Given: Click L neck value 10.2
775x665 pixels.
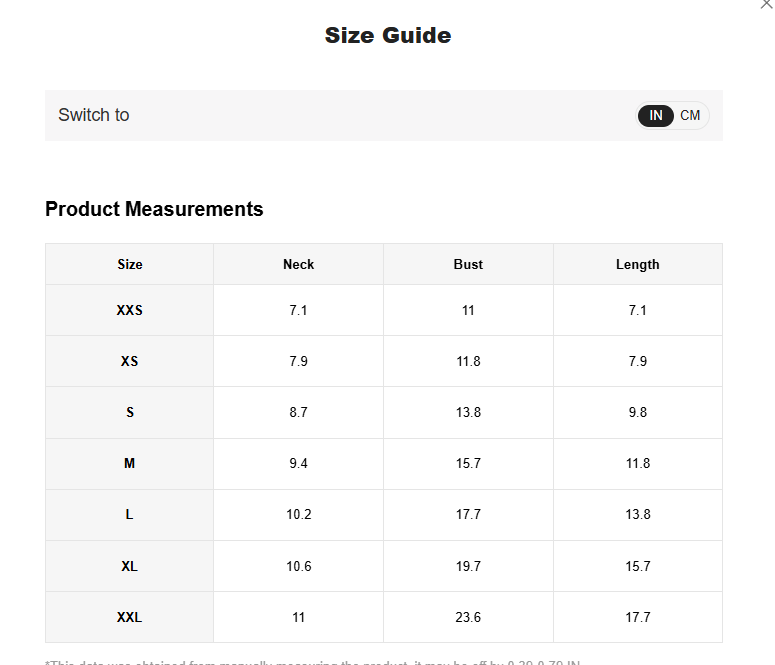Looking at the screenshot, I should click(299, 514).
